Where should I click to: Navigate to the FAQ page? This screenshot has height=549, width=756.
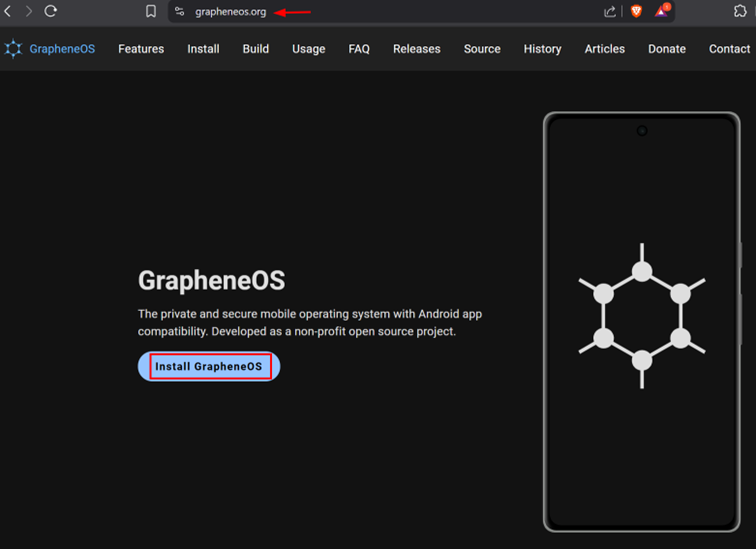pos(359,49)
